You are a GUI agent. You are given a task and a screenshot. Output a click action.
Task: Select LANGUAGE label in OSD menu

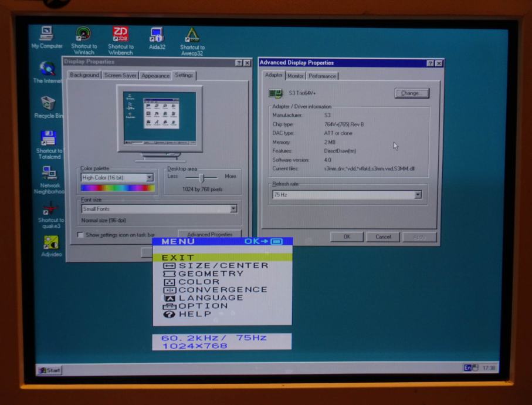pos(211,298)
